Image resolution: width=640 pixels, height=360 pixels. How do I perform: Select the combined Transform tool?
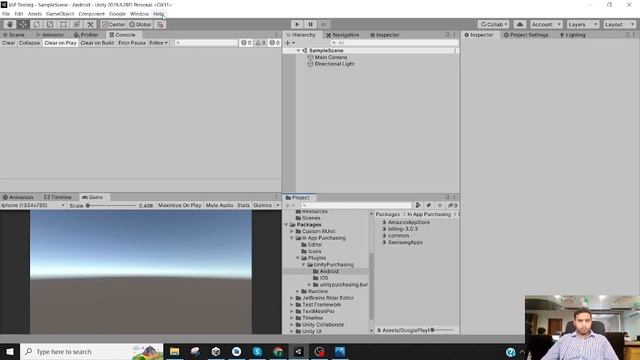point(77,24)
